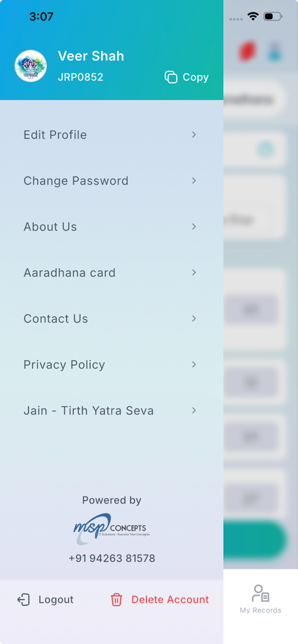Click the copy icon beside JRP0852
This screenshot has height=644, width=298.
point(171,77)
